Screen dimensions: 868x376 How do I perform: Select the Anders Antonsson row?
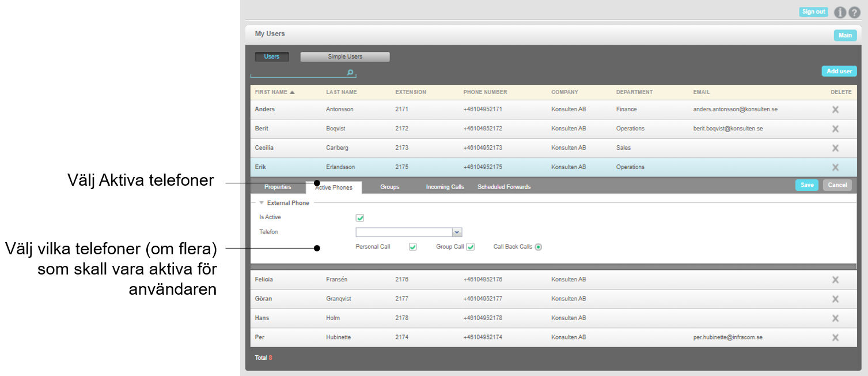pos(554,110)
